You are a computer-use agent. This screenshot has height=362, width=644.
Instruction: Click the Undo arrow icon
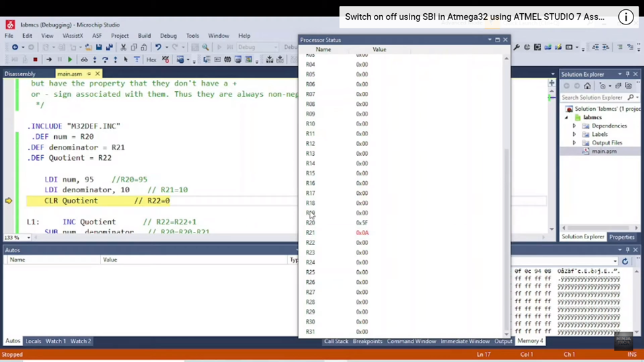(x=158, y=48)
